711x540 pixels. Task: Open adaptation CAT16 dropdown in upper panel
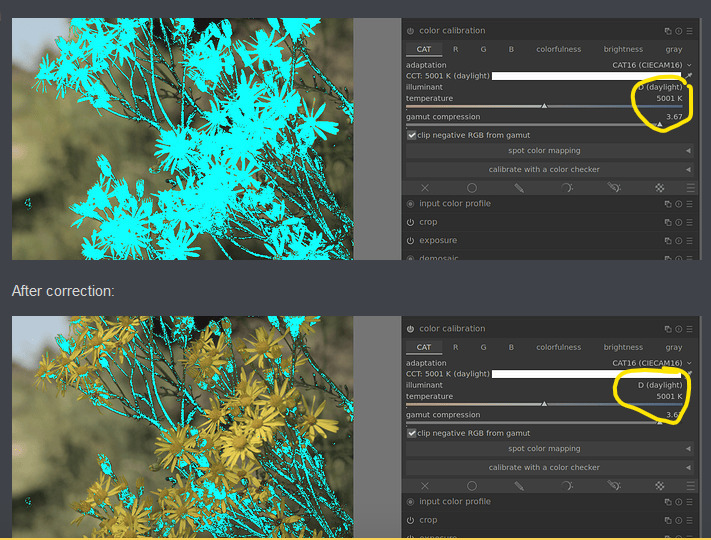[x=650, y=65]
